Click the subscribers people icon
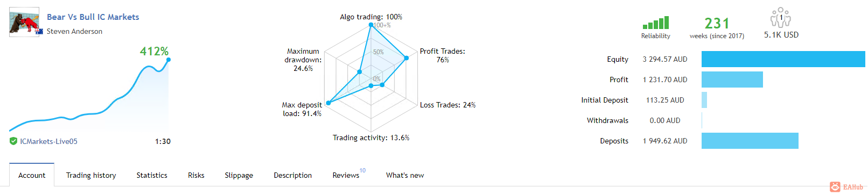 coord(780,17)
